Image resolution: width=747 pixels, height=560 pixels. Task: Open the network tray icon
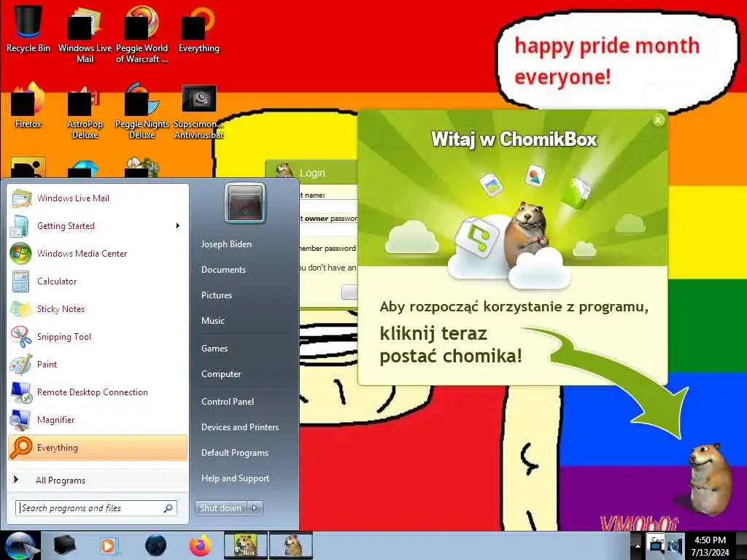[657, 546]
